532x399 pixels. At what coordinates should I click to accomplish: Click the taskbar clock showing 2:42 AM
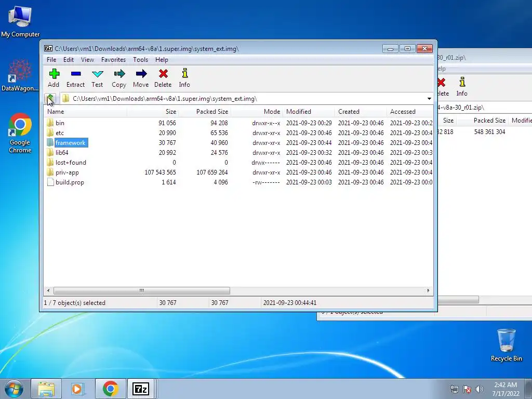pyautogui.click(x=506, y=389)
